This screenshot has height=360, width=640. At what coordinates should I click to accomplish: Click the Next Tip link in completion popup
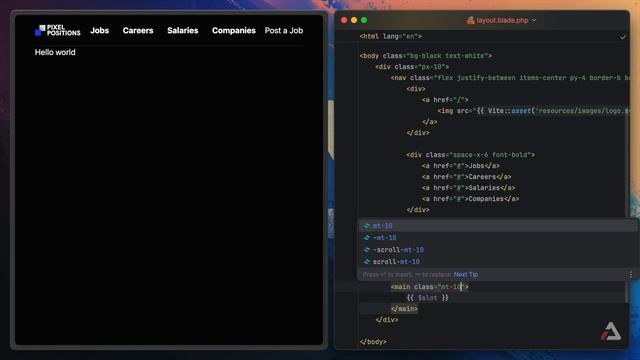tap(466, 274)
